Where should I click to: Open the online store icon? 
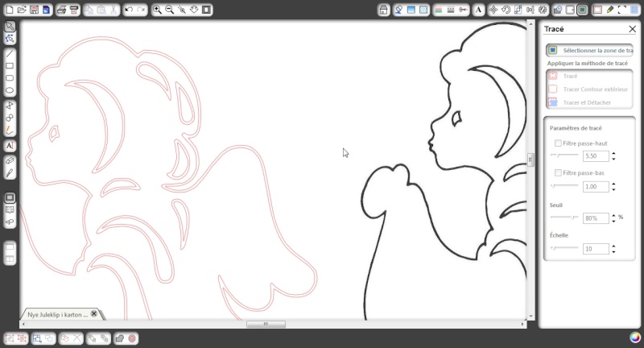pos(384,10)
